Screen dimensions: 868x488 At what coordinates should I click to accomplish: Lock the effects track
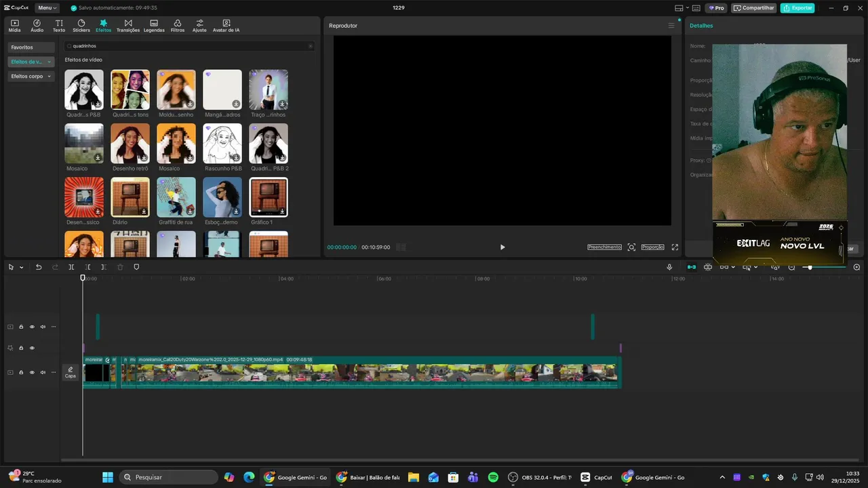click(x=21, y=348)
